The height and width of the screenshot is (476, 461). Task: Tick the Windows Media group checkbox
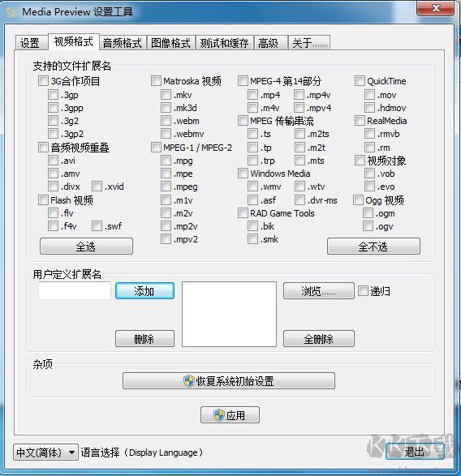click(x=243, y=174)
